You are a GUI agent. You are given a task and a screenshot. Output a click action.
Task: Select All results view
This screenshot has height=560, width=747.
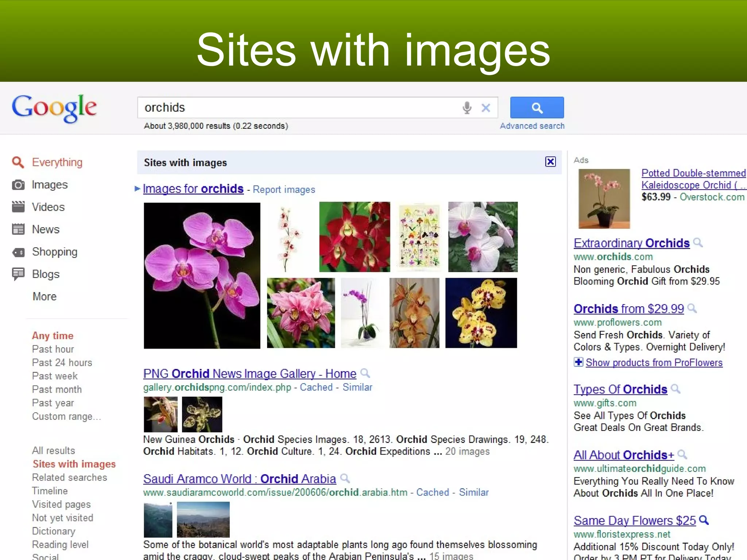coord(54,451)
